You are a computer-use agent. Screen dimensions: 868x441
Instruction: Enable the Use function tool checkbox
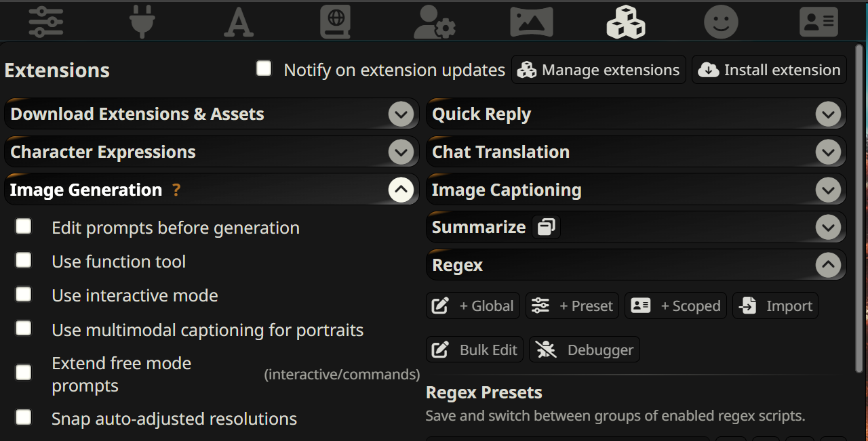[24, 260]
